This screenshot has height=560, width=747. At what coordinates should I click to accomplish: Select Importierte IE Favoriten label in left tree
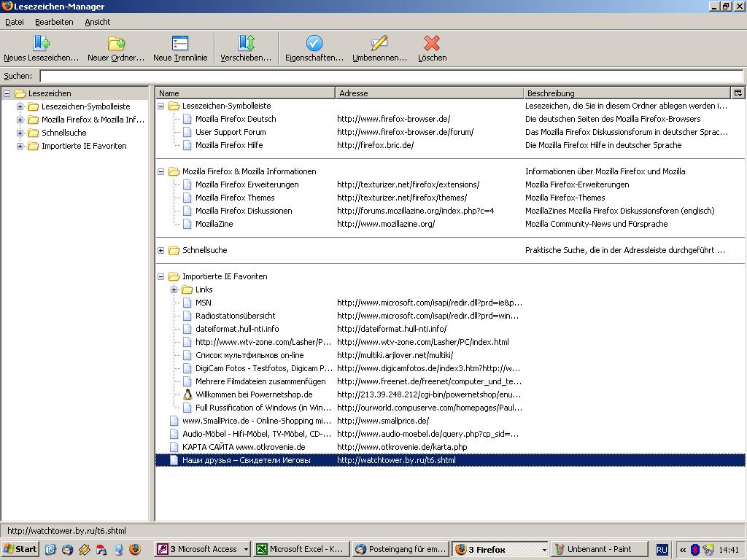point(84,146)
